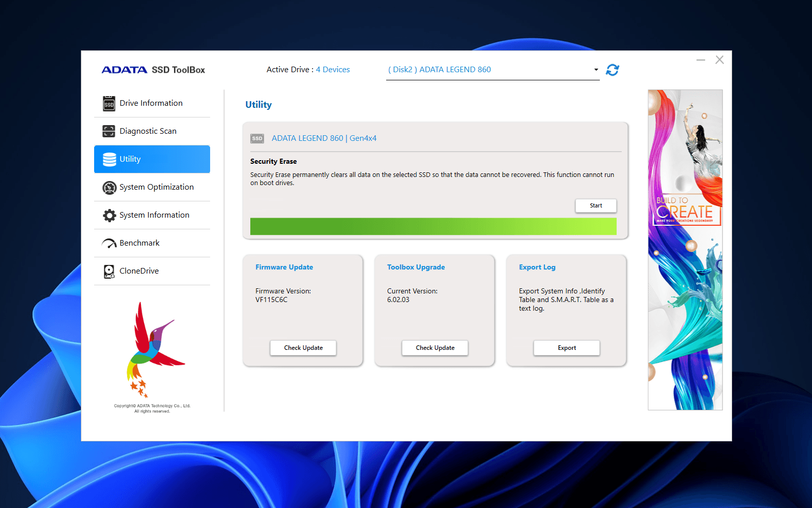The height and width of the screenshot is (508, 812).
Task: Start the Security Erase
Action: (x=596, y=205)
